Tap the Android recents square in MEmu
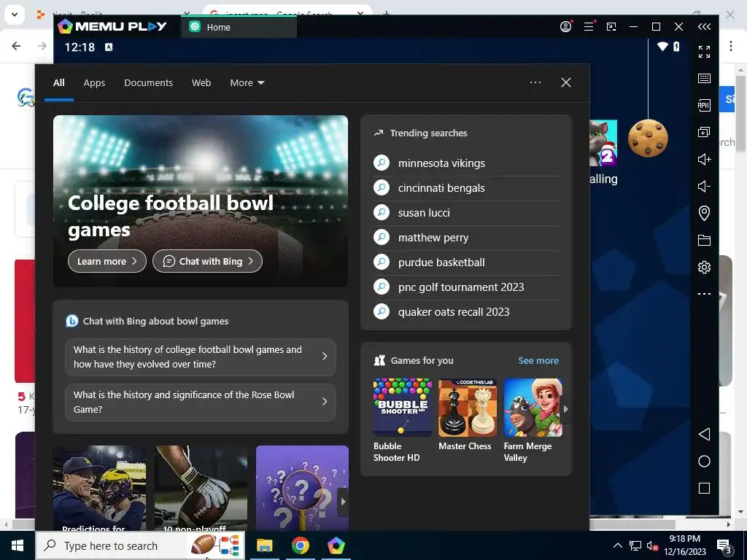Image resolution: width=747 pixels, height=560 pixels. point(704,488)
